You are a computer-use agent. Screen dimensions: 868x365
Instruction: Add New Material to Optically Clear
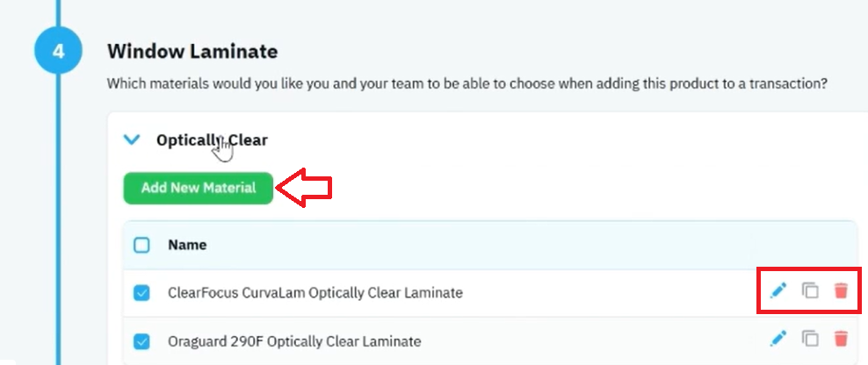pos(199,188)
